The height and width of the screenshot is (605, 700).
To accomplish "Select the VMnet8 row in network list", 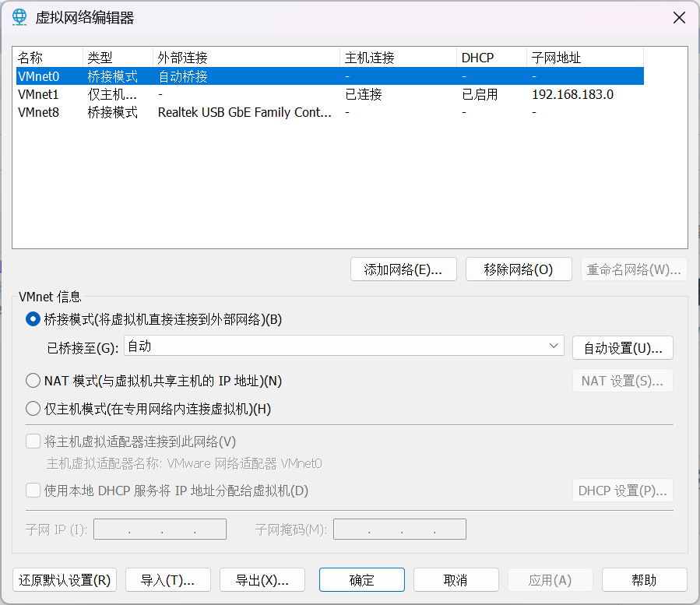I will [x=330, y=112].
